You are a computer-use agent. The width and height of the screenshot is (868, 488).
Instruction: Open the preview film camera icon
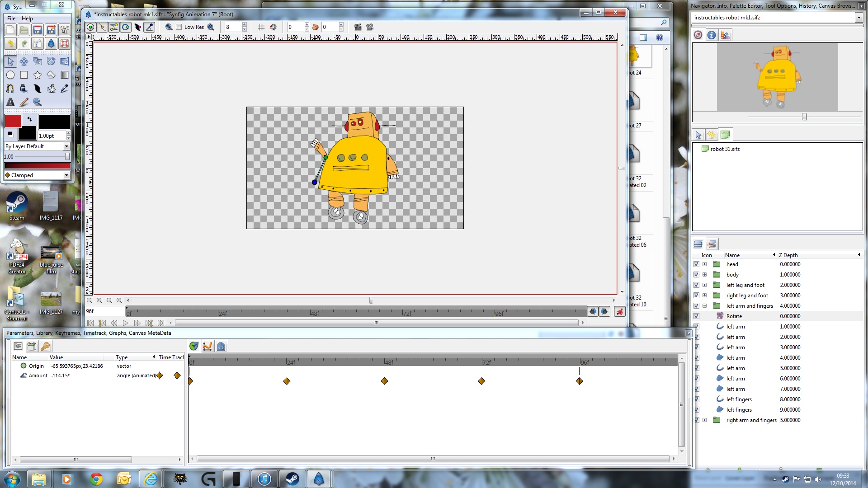point(370,27)
